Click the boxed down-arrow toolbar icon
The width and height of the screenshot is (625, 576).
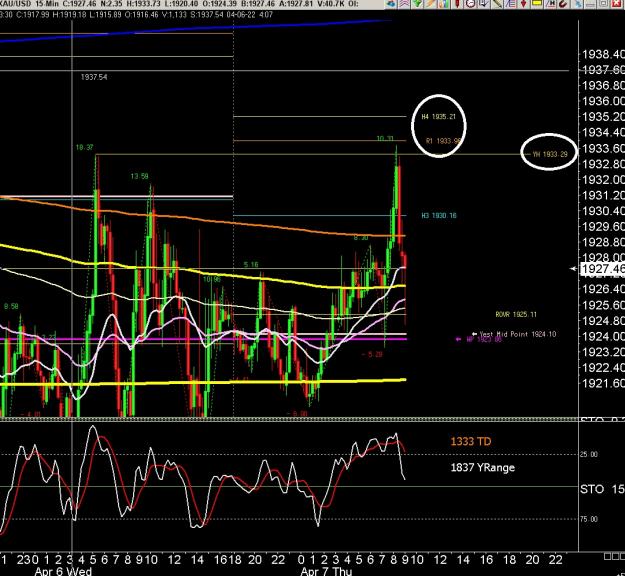(x=484, y=4)
